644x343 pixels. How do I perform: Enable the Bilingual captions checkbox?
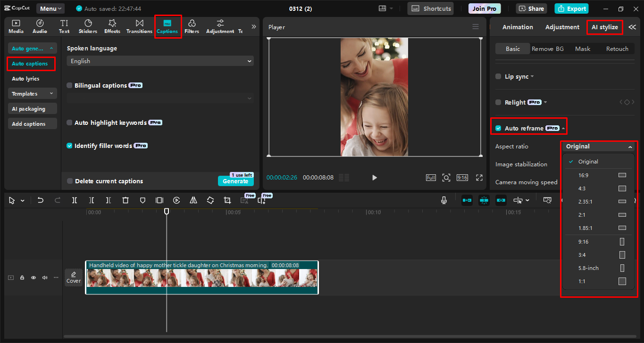tap(69, 85)
